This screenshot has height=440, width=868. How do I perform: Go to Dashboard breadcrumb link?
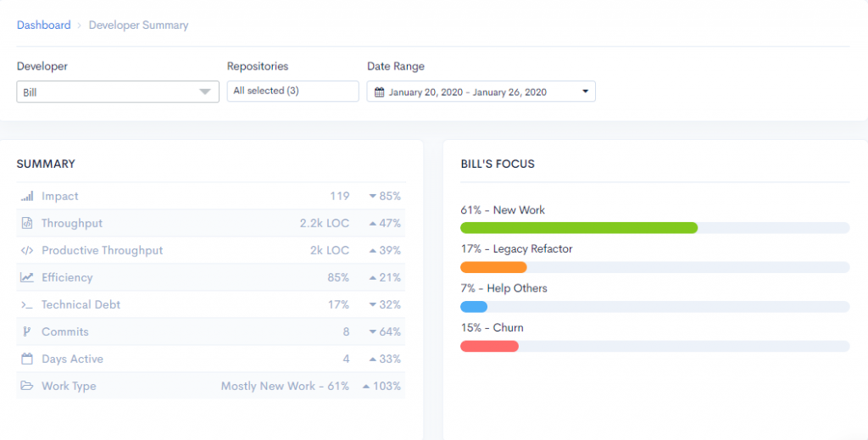pyautogui.click(x=44, y=25)
